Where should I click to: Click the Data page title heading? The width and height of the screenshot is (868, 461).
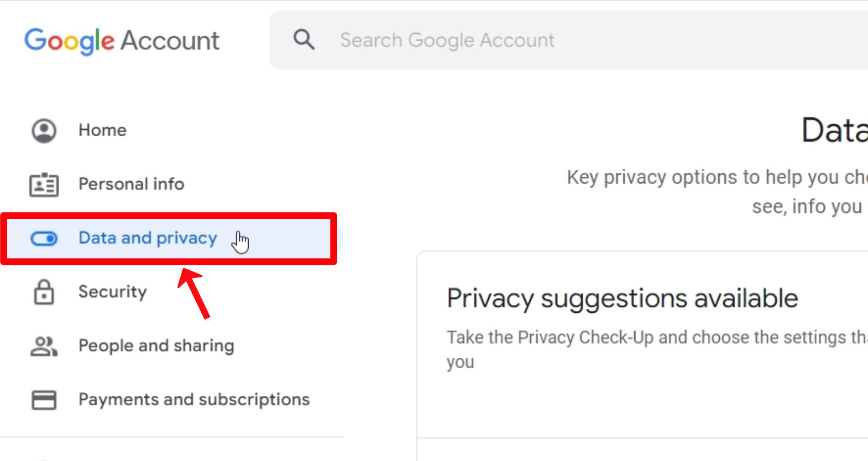835,130
